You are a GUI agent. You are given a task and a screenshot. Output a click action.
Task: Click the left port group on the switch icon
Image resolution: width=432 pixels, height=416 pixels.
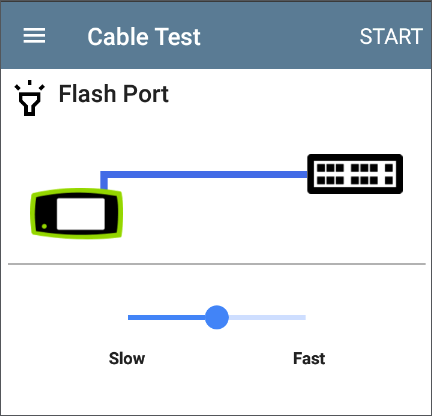330,174
